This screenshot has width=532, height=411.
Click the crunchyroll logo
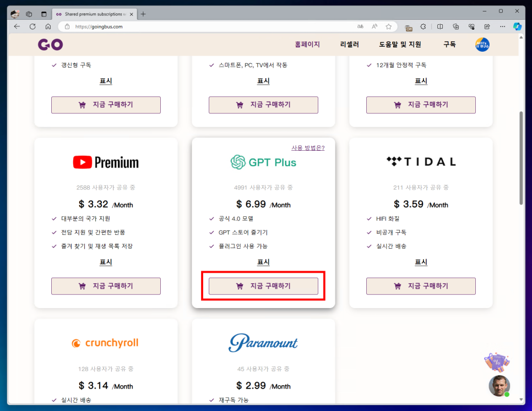pos(105,343)
